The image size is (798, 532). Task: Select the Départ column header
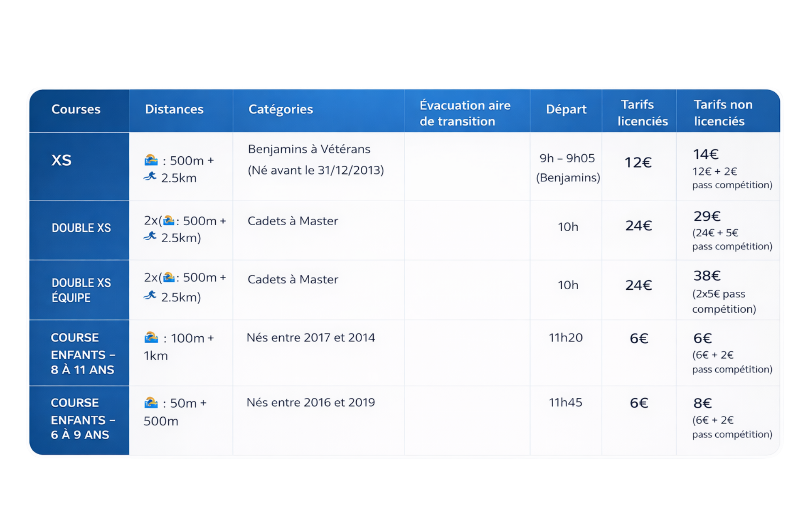(x=566, y=109)
